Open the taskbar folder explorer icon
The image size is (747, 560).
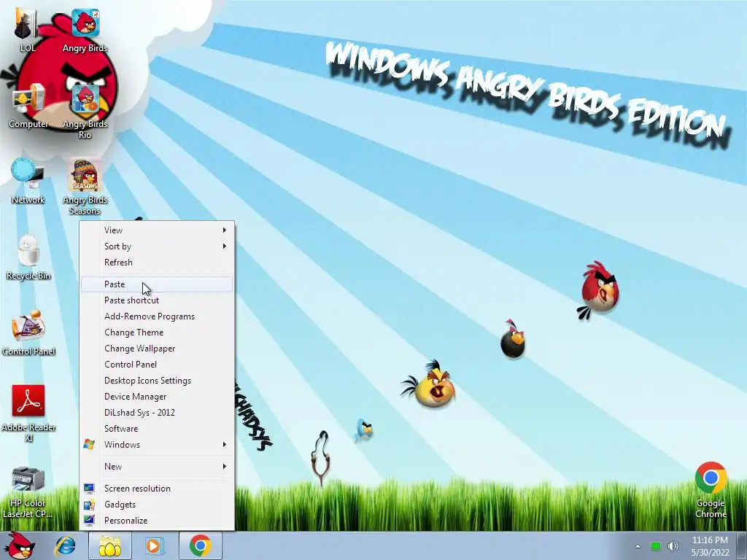click(x=110, y=545)
